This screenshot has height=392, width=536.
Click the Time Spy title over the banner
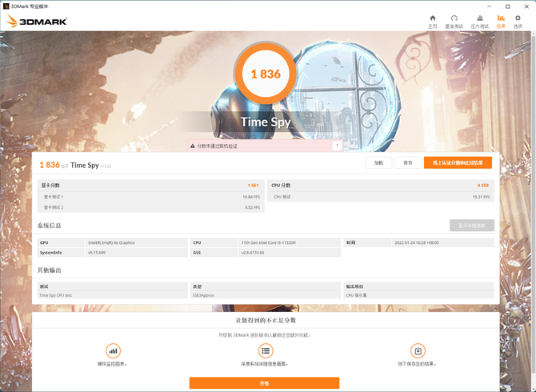(266, 122)
